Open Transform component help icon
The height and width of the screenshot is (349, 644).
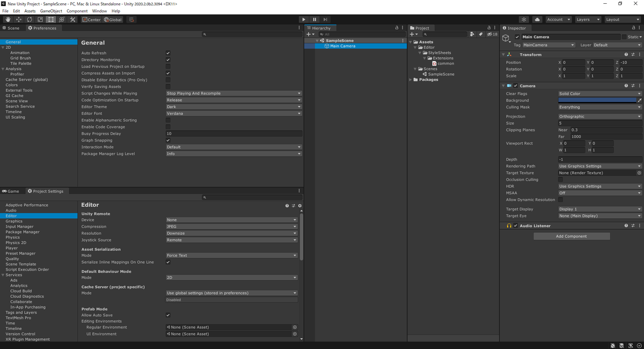coord(626,54)
